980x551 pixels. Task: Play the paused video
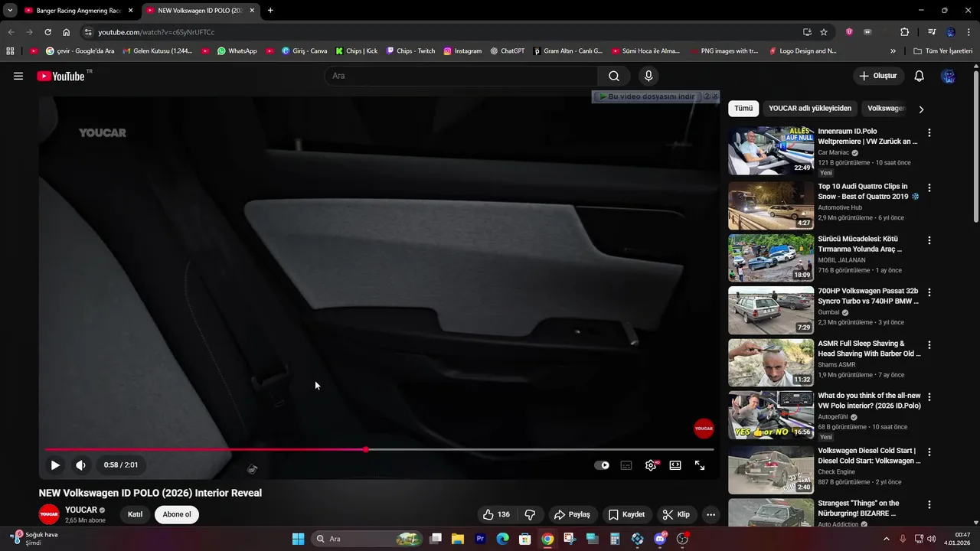pos(55,465)
